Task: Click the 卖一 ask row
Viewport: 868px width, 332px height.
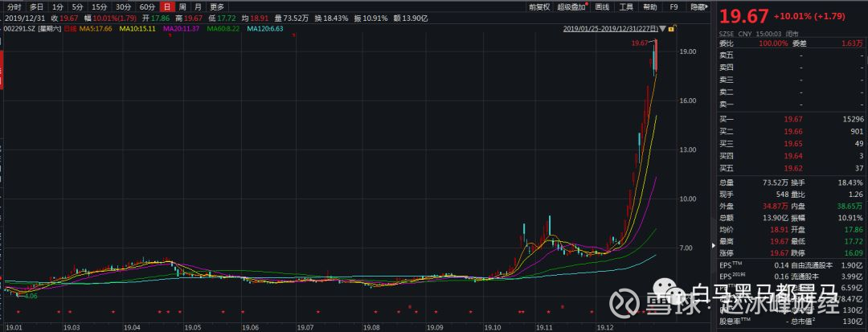Action: (791, 104)
